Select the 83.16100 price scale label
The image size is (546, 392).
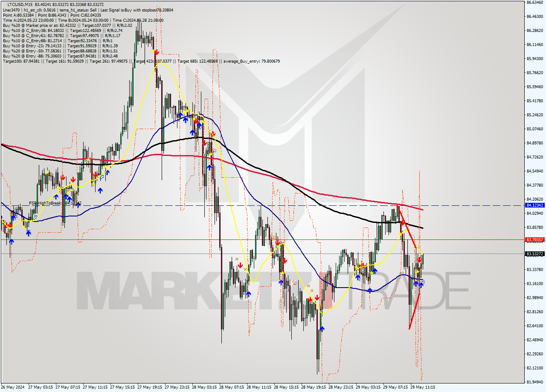535,284
